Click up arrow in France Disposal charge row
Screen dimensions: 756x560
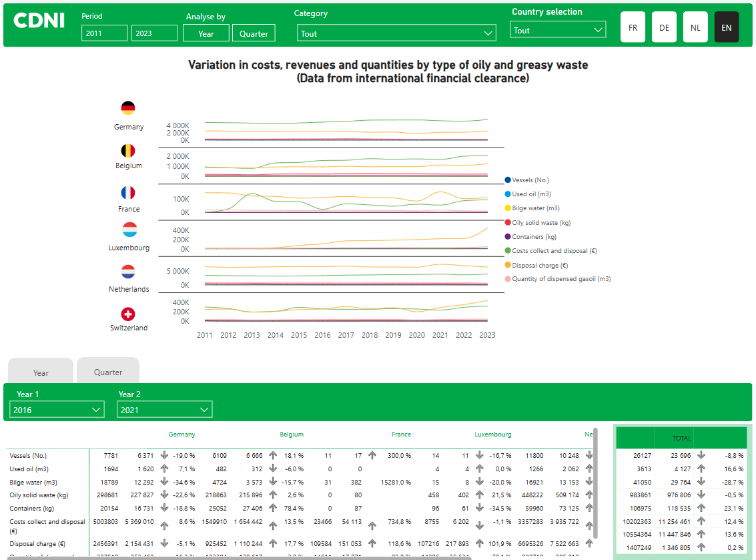372,543
